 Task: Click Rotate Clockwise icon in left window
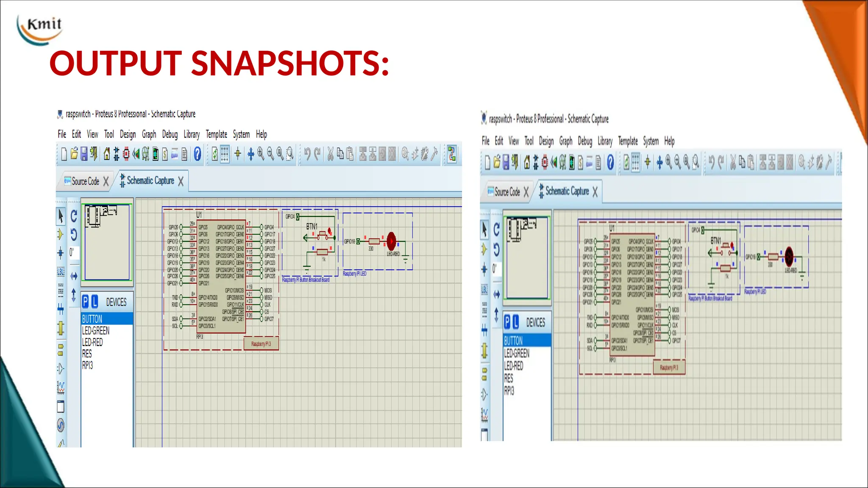pos(74,216)
